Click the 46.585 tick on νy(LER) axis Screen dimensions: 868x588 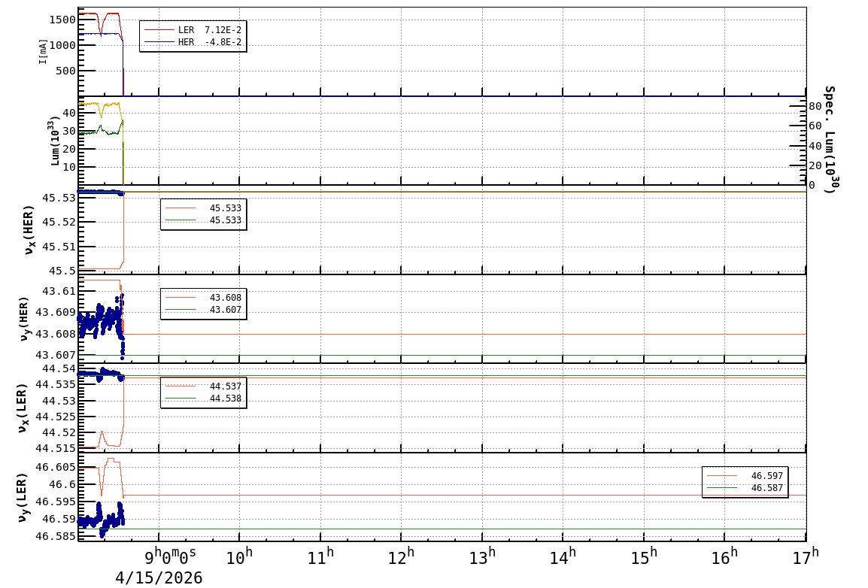(56, 536)
